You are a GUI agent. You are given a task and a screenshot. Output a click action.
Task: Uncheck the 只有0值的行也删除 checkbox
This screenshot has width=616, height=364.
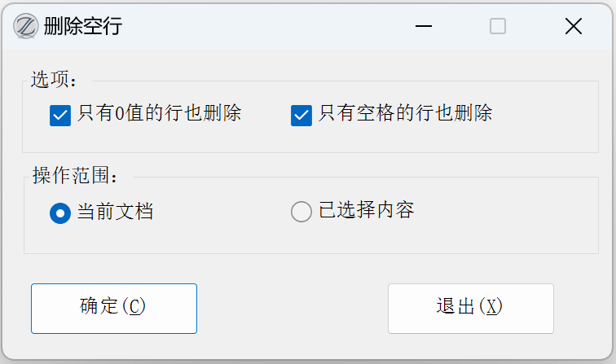tap(60, 116)
